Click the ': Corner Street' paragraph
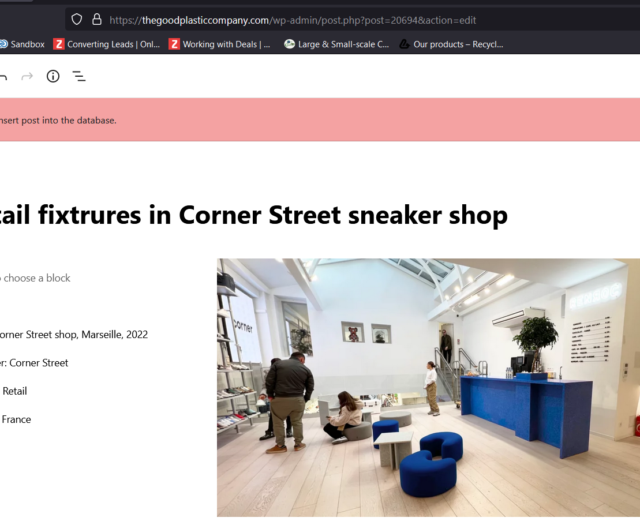 34,363
